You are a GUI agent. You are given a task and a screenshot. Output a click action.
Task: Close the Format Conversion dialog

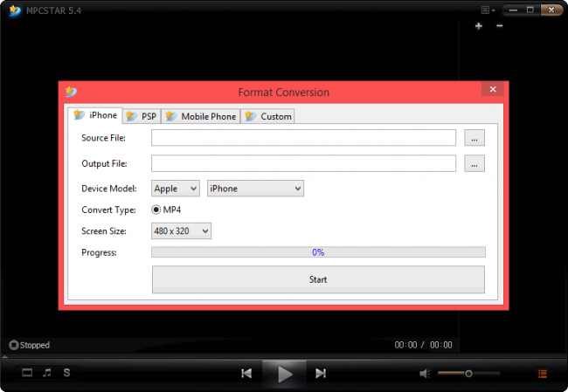[493, 89]
